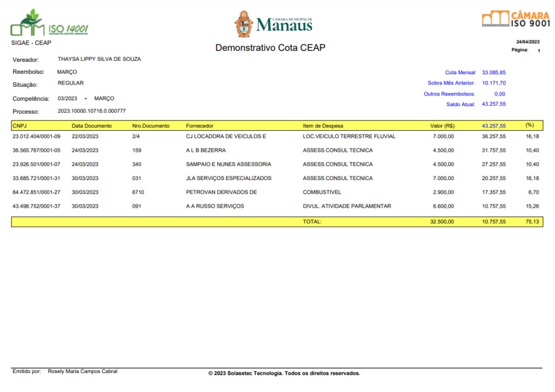The width and height of the screenshot is (555, 392).
Task: Click Outros Reembolsos value '0,00'
Action: click(x=500, y=94)
